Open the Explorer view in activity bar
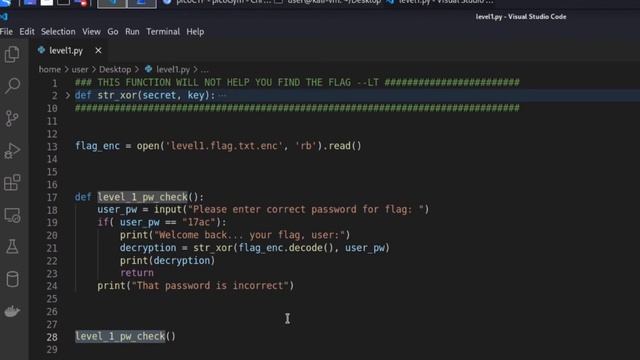This screenshot has width=640, height=360. pyautogui.click(x=12, y=54)
